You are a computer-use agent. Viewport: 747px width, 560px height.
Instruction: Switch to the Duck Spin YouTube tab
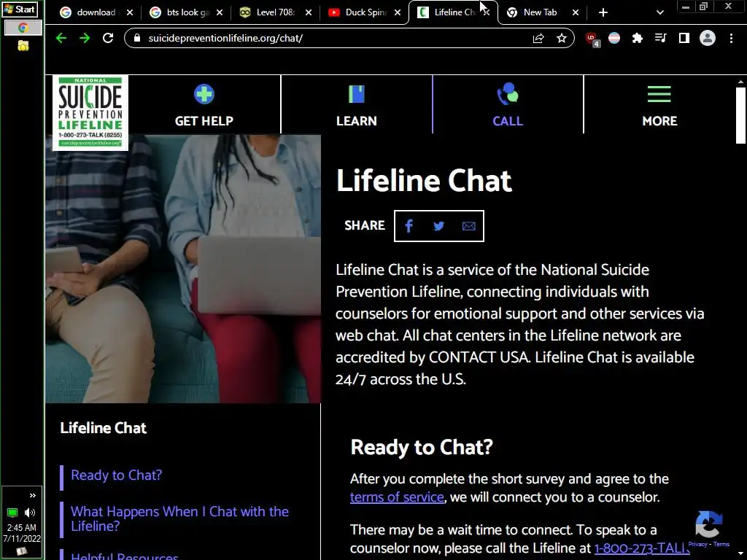click(x=365, y=12)
